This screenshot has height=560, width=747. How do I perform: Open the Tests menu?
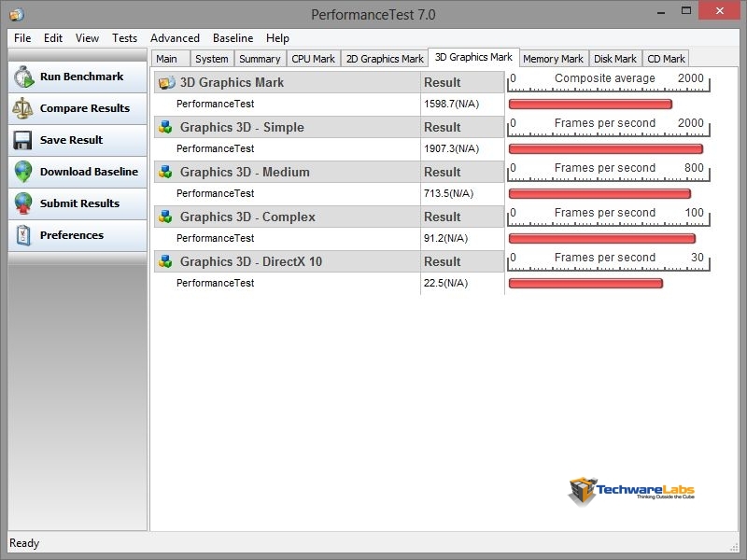point(124,38)
